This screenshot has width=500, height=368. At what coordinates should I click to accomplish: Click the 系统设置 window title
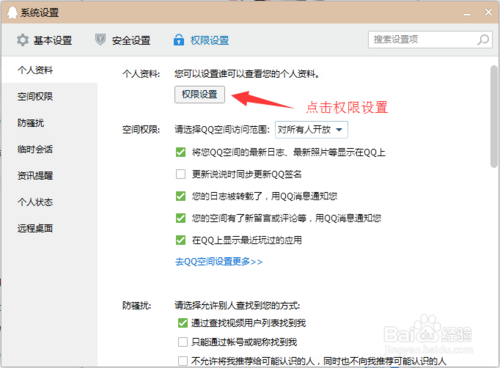pyautogui.click(x=40, y=13)
